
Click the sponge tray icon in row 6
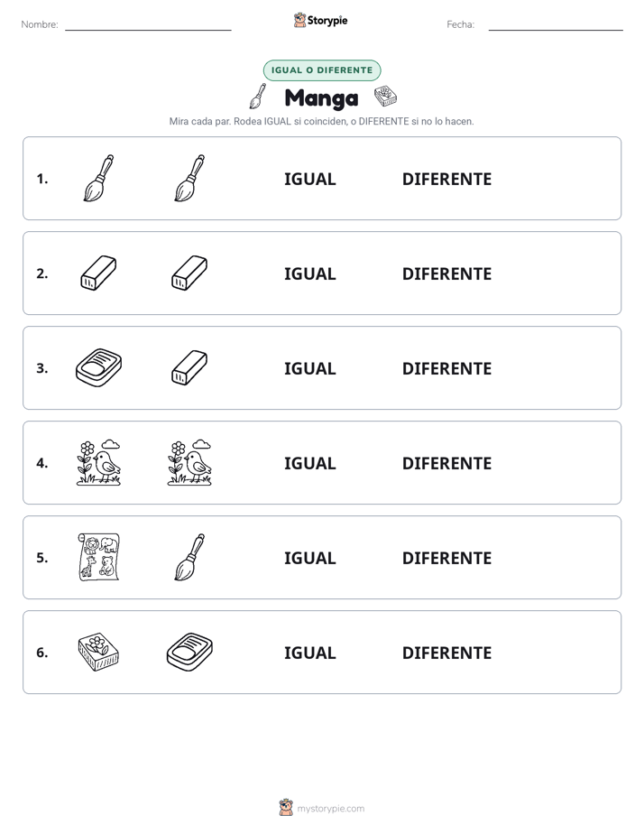[189, 652]
